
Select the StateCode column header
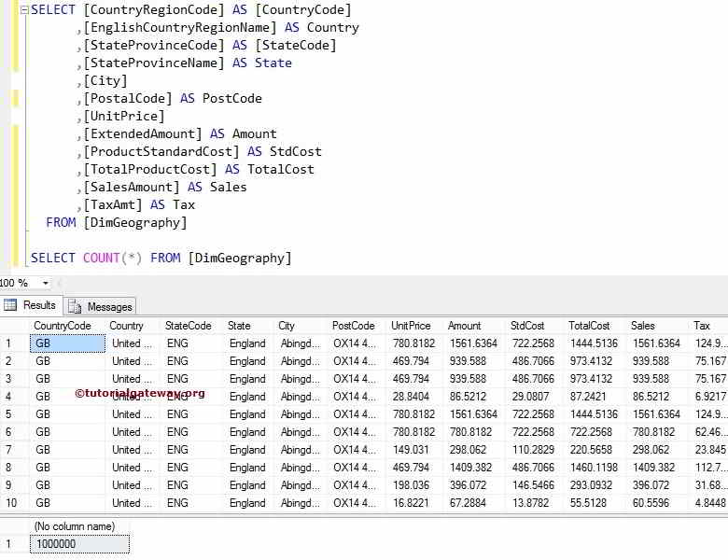click(188, 326)
